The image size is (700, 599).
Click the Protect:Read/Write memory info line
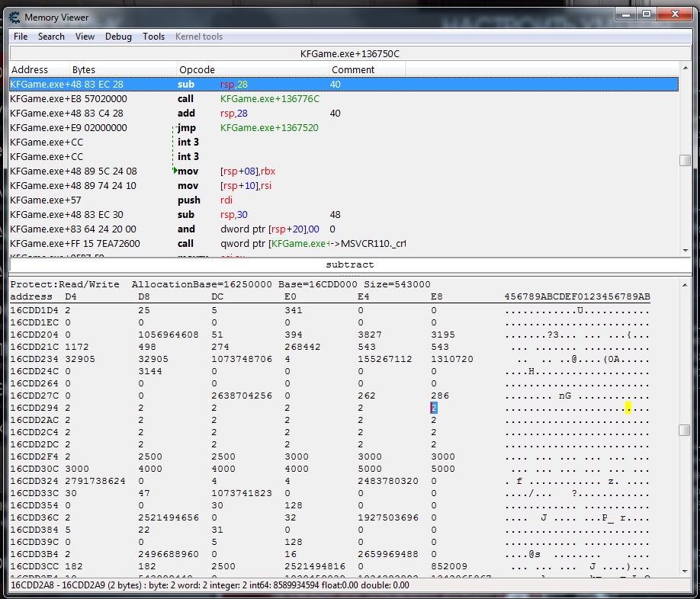[x=220, y=284]
